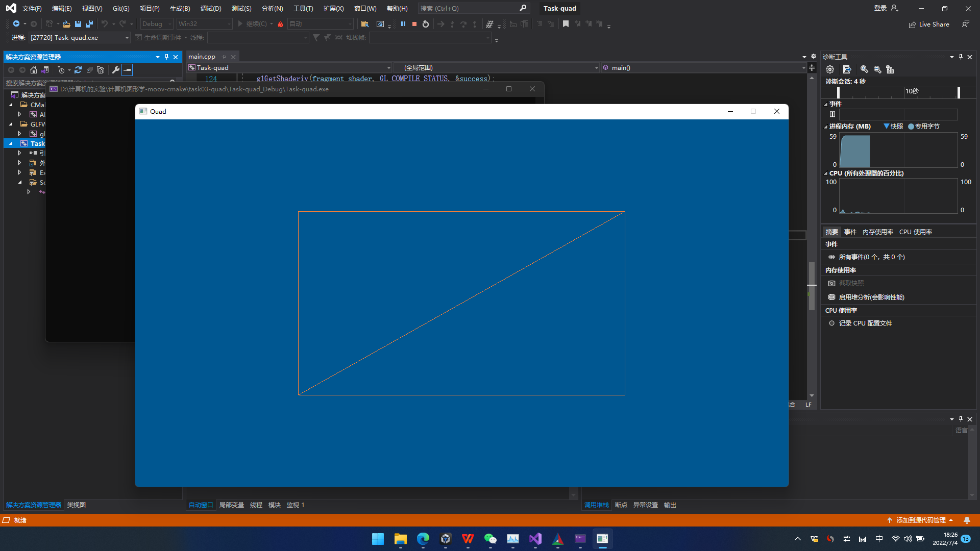The width and height of the screenshot is (980, 551).
Task: Click Solution Explorer home icon
Action: tap(34, 70)
